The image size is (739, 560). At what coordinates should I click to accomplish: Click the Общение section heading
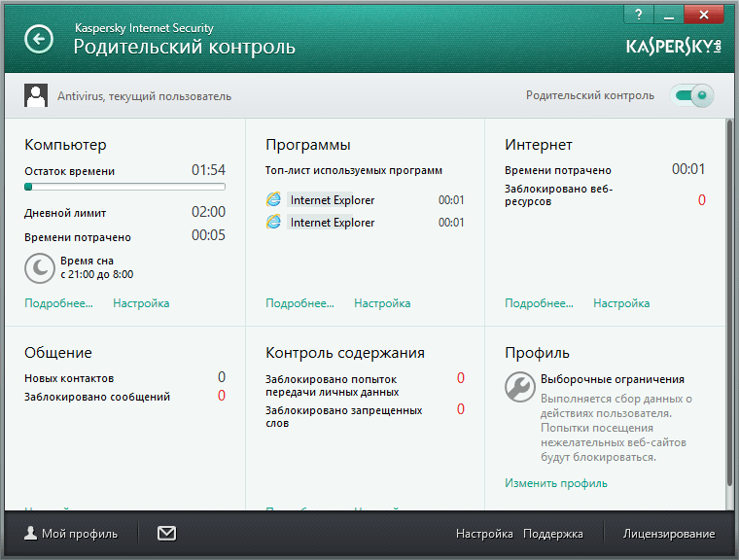pyautogui.click(x=58, y=353)
